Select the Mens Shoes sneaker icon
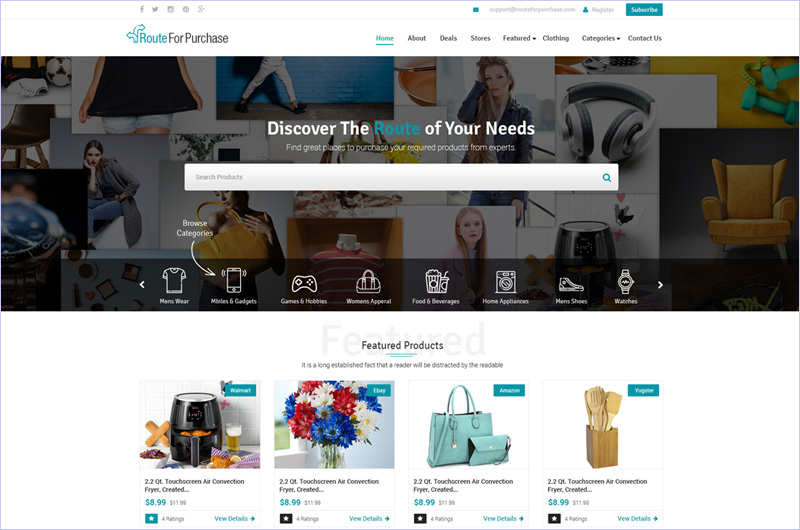The image size is (800, 530). pyautogui.click(x=571, y=284)
